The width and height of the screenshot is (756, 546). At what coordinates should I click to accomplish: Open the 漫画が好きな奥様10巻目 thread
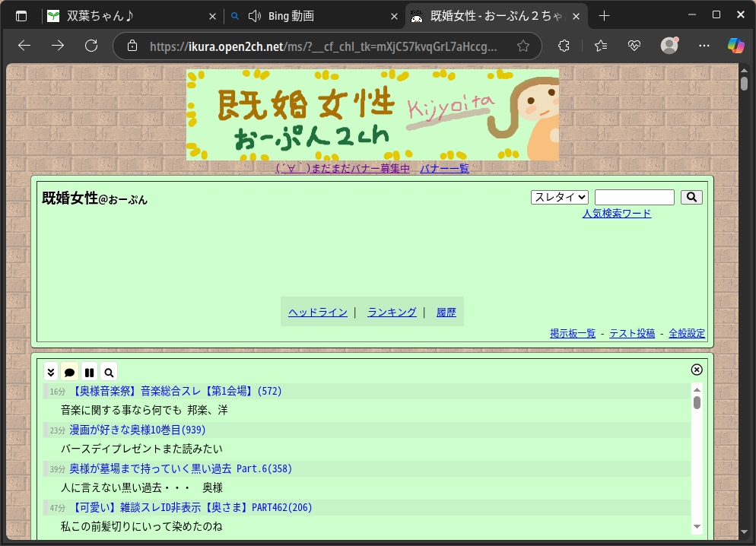[x=137, y=430]
